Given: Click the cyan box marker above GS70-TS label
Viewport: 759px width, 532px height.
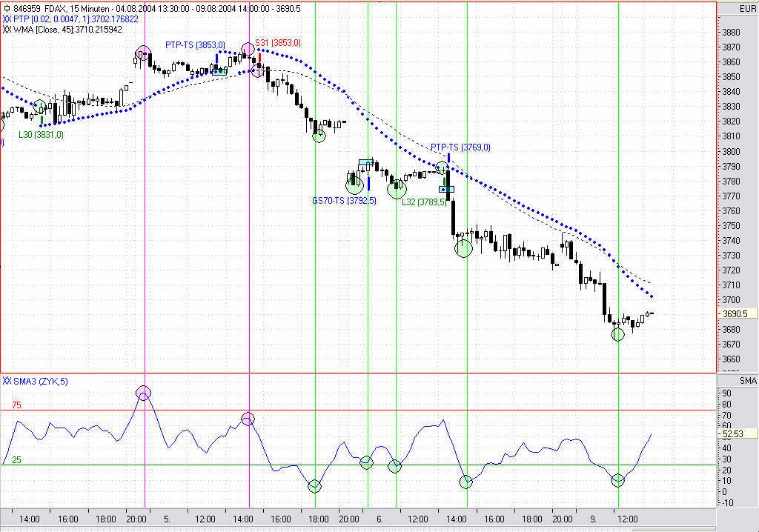Looking at the screenshot, I should click(366, 162).
